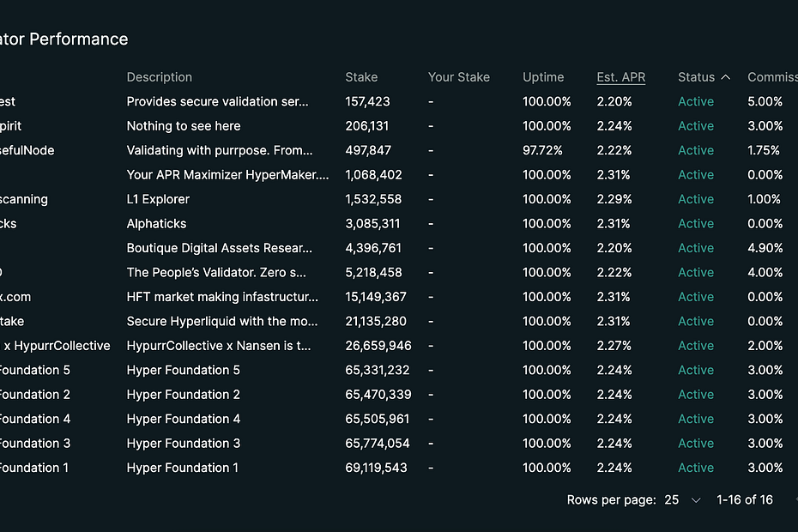Image resolution: width=798 pixels, height=532 pixels.
Task: Select the 'Alphaticks' description cell
Action: (x=156, y=224)
